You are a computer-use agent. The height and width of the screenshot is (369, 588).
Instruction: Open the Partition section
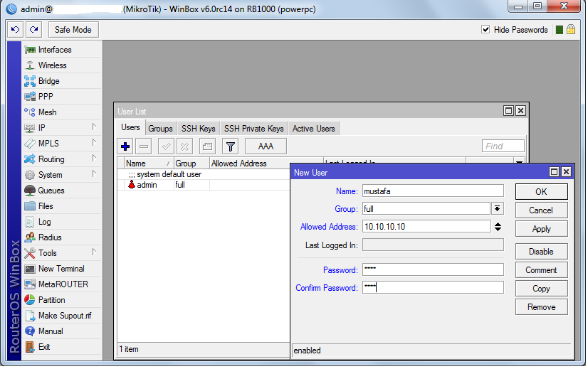point(62,300)
